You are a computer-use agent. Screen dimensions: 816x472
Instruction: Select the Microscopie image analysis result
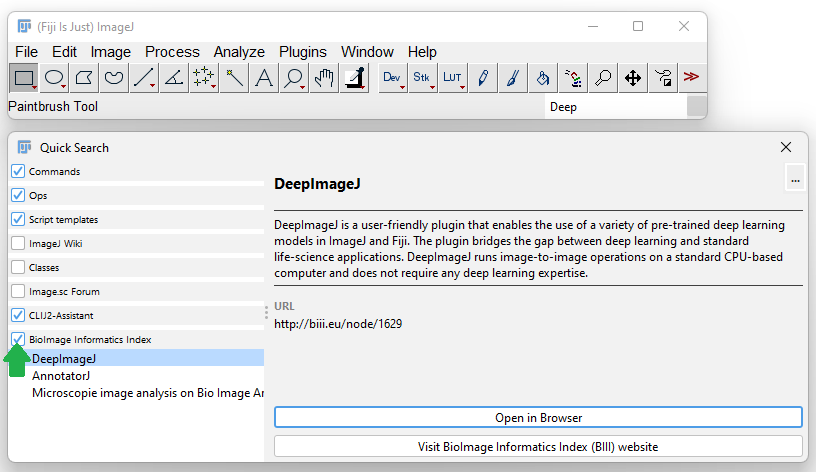[137, 393]
